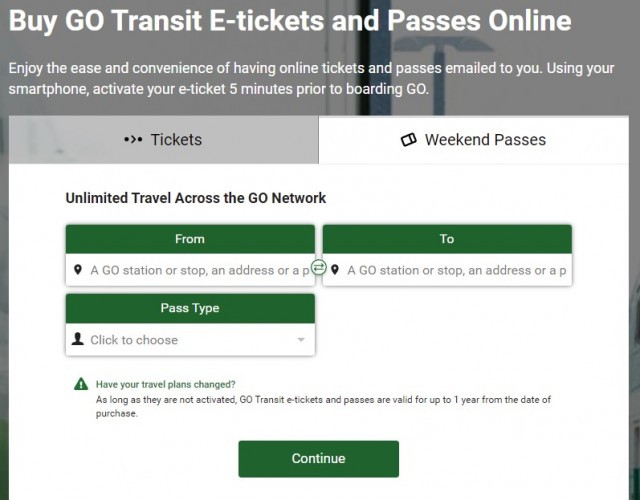The width and height of the screenshot is (640, 500).
Task: Swap the From and To stations icon
Action: pos(318,268)
